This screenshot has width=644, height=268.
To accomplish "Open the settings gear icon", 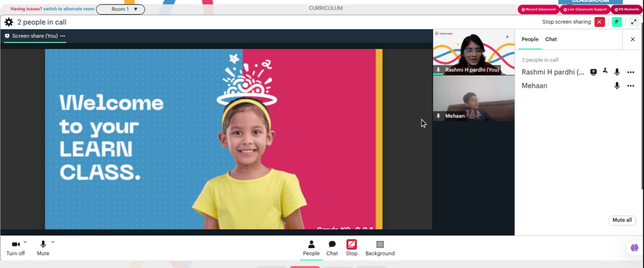I will 8,22.
